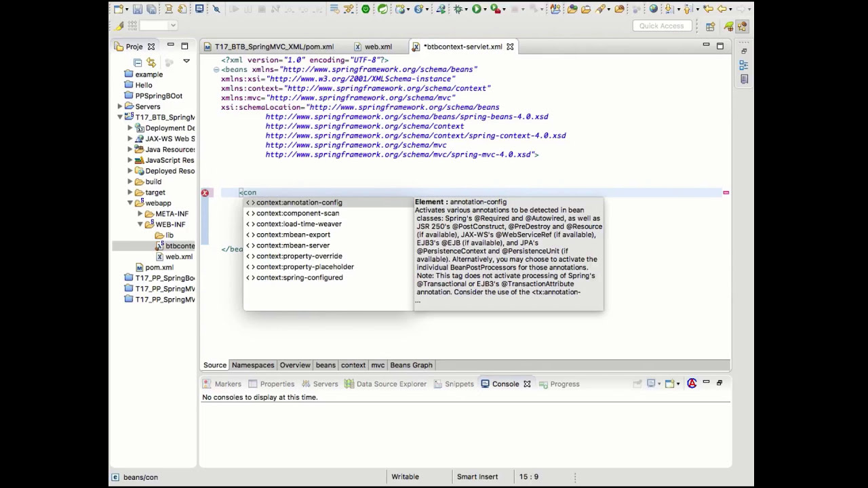The image size is (868, 488).
Task: Open the Overview editor tab
Action: (295, 365)
